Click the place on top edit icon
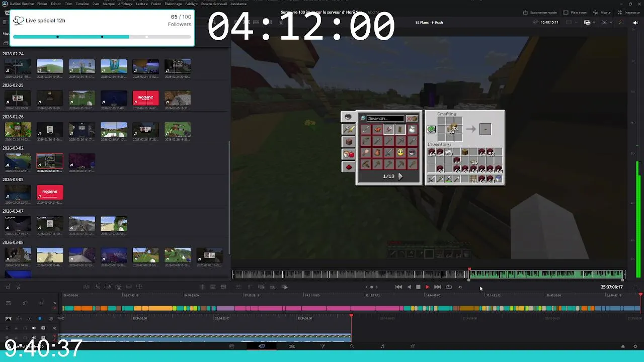 [x=129, y=287]
